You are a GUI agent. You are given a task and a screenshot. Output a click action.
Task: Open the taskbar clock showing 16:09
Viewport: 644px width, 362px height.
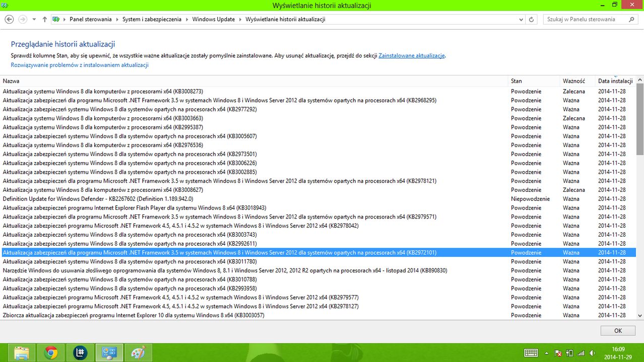pos(618,353)
